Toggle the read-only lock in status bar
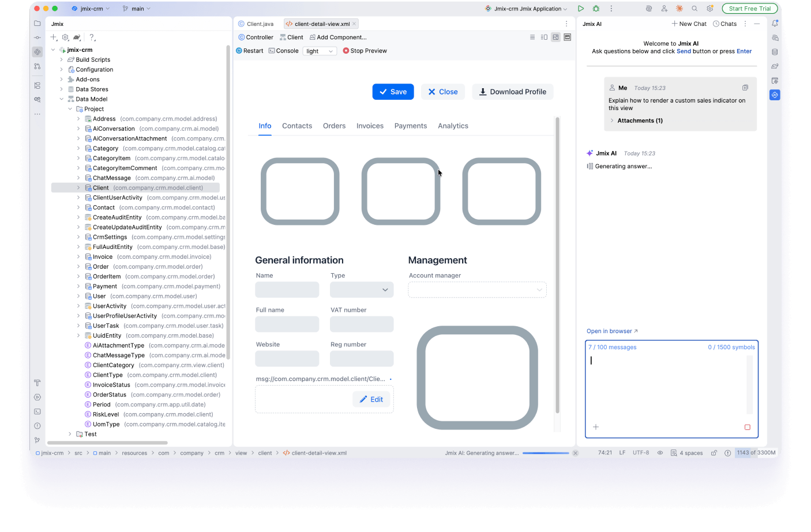This screenshot has width=811, height=532. (x=714, y=453)
